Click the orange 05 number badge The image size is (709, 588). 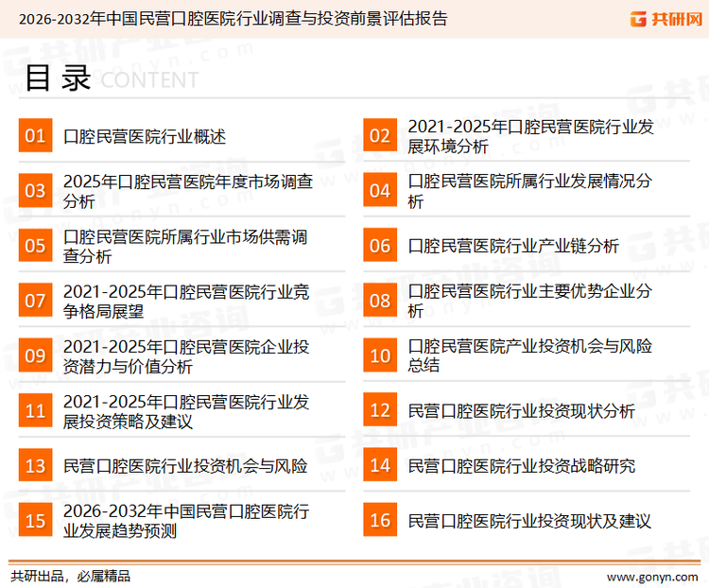tap(35, 246)
